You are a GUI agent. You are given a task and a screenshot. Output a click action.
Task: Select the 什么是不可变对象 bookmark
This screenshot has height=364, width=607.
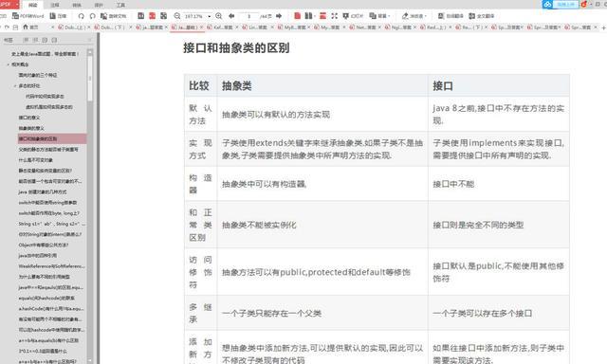pyautogui.click(x=36, y=160)
